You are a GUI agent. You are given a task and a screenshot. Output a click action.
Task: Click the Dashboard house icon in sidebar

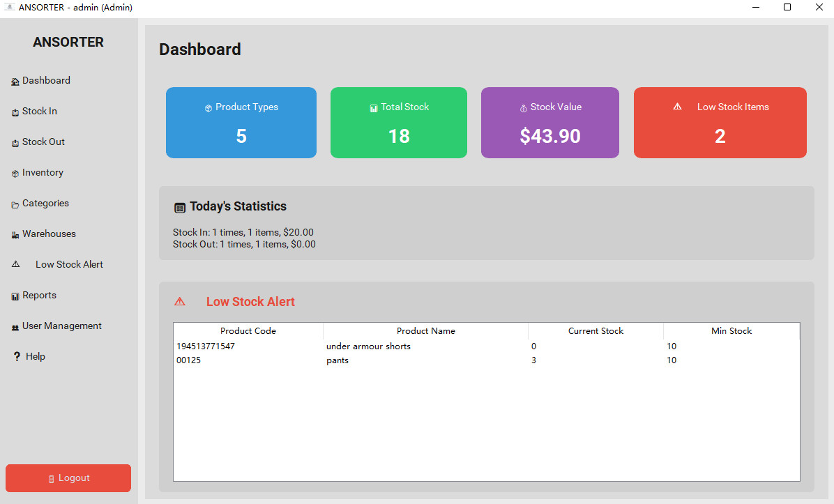[x=15, y=82]
